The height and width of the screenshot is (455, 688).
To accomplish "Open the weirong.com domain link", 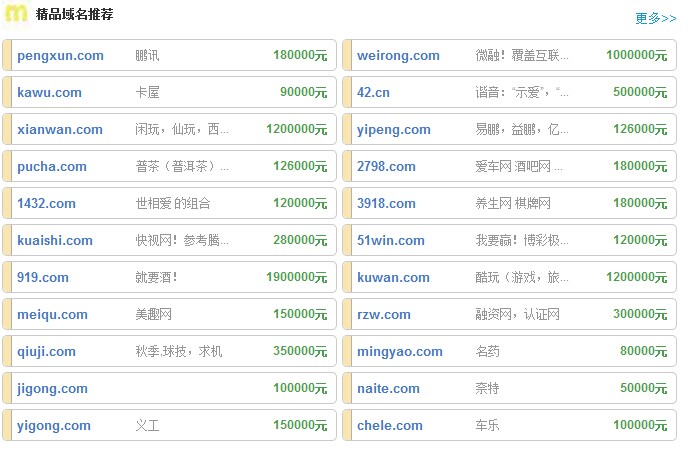I will pyautogui.click(x=398, y=56).
